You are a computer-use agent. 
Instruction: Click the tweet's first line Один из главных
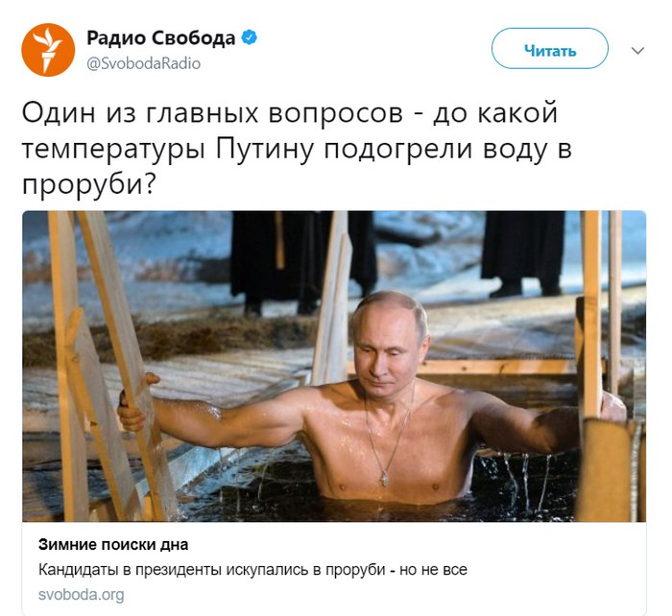click(290, 112)
